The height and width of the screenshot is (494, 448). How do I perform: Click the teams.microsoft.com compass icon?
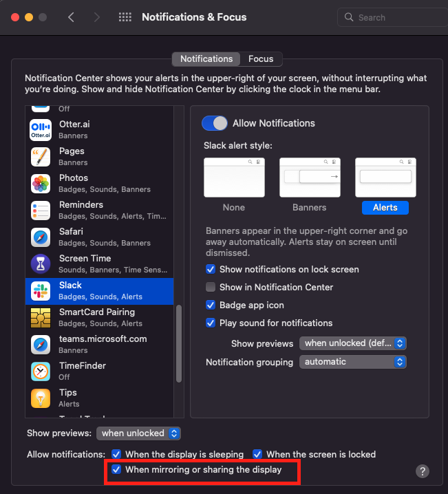pyautogui.click(x=41, y=345)
